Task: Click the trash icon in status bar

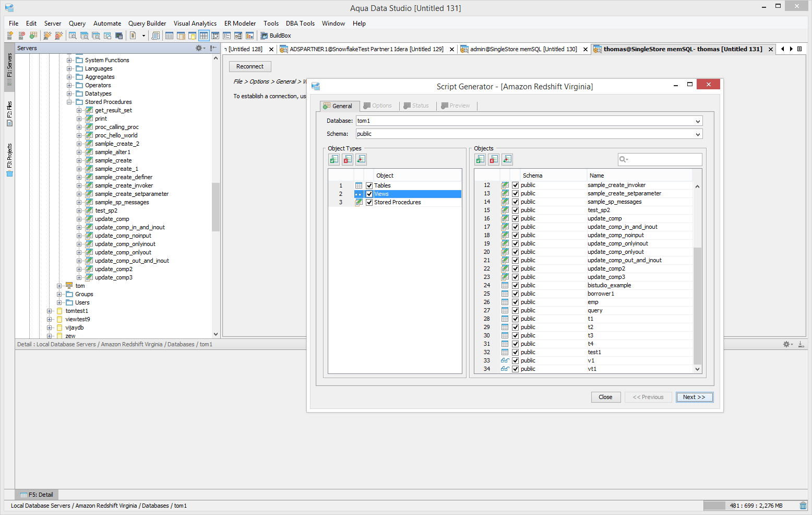Action: coord(803,506)
